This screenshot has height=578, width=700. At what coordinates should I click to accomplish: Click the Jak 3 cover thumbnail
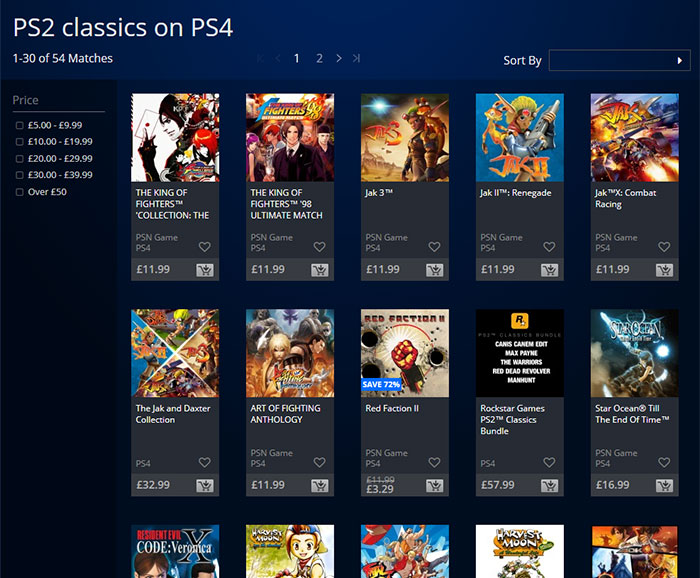(405, 137)
